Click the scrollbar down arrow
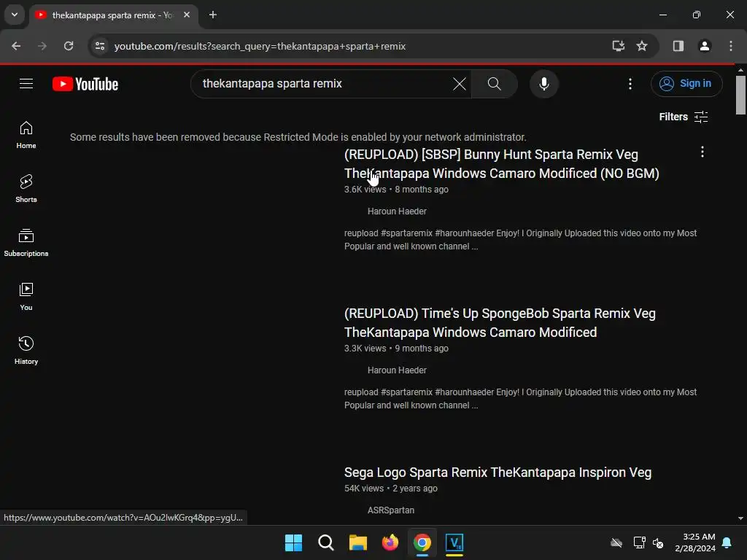The image size is (747, 560). 740,518
